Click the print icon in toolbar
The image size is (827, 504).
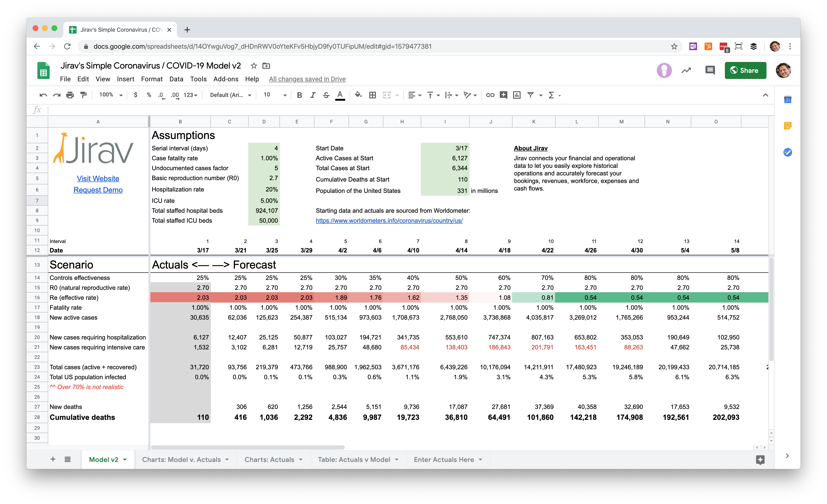tap(70, 95)
